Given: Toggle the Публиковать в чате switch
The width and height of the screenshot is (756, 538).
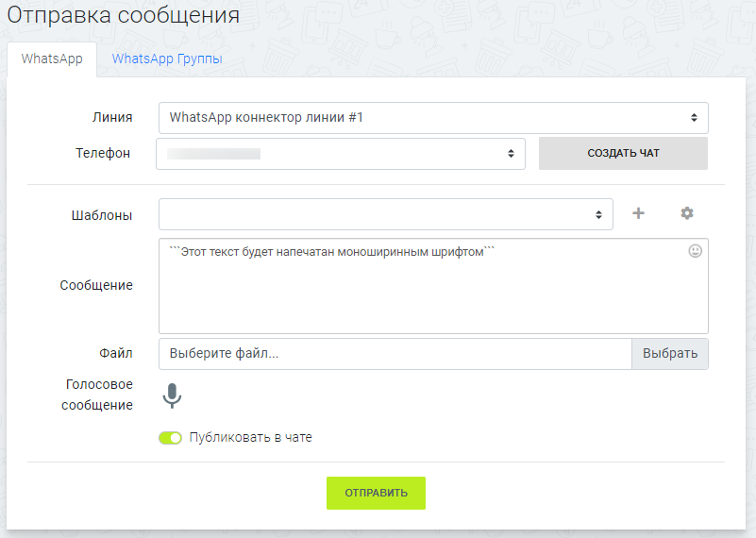Looking at the screenshot, I should click(x=170, y=438).
